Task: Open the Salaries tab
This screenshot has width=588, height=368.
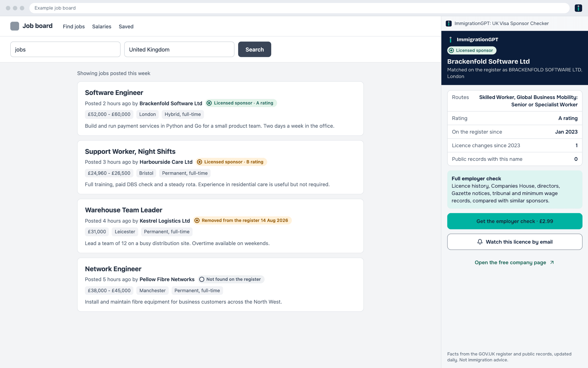Action: pos(102,26)
